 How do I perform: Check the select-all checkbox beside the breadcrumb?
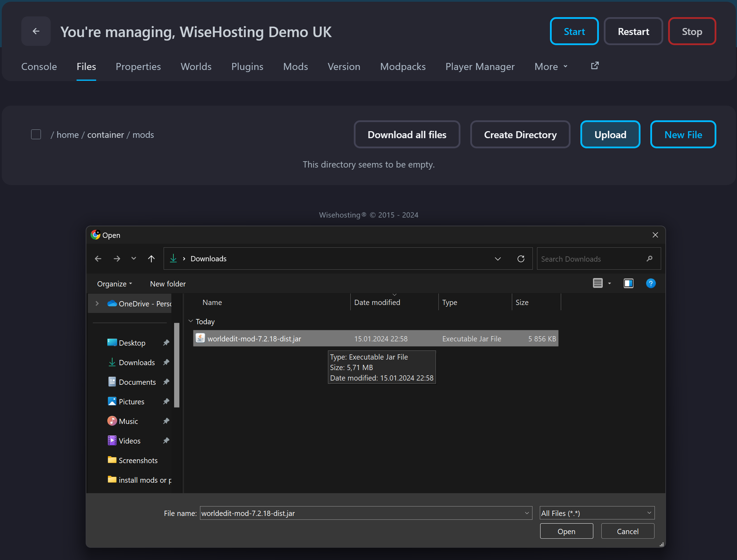[36, 134]
